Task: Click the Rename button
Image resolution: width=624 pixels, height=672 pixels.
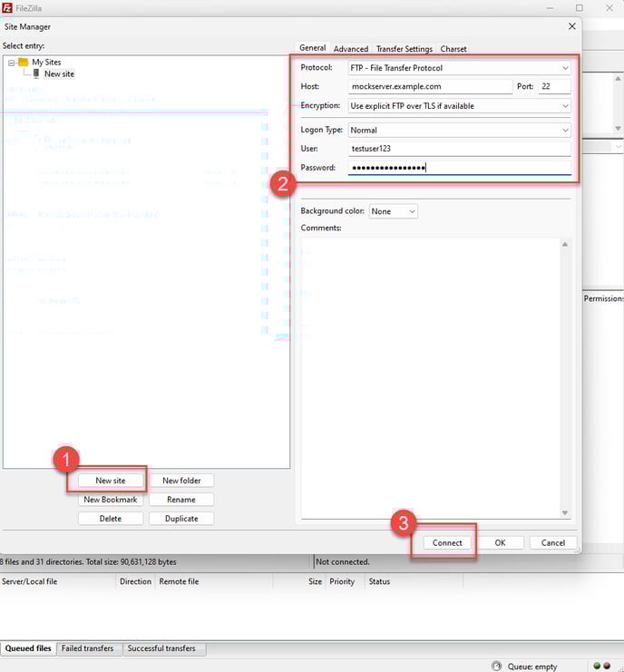Action: click(x=181, y=500)
